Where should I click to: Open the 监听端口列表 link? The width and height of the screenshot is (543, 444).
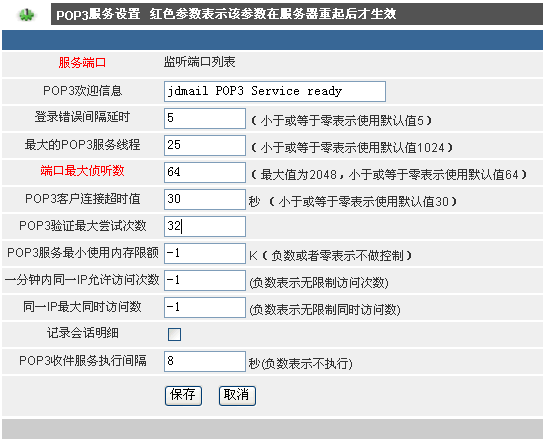click(199, 62)
